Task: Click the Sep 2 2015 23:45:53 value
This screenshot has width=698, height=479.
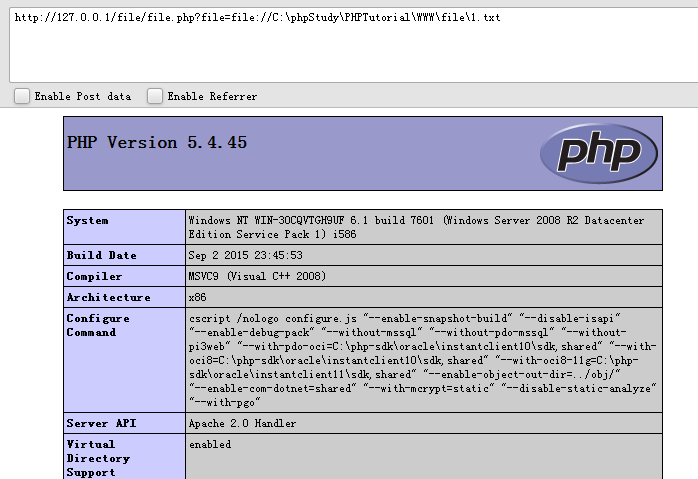Action: pos(245,255)
